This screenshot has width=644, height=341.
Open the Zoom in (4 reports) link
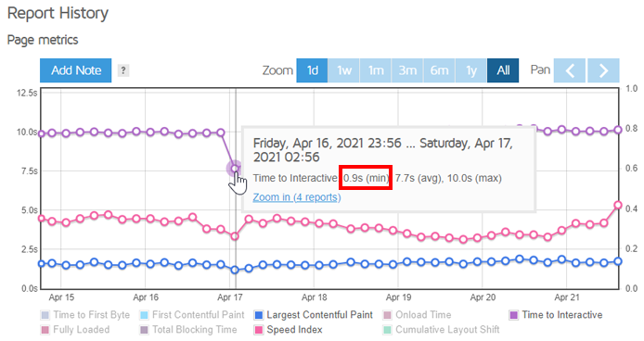[297, 197]
